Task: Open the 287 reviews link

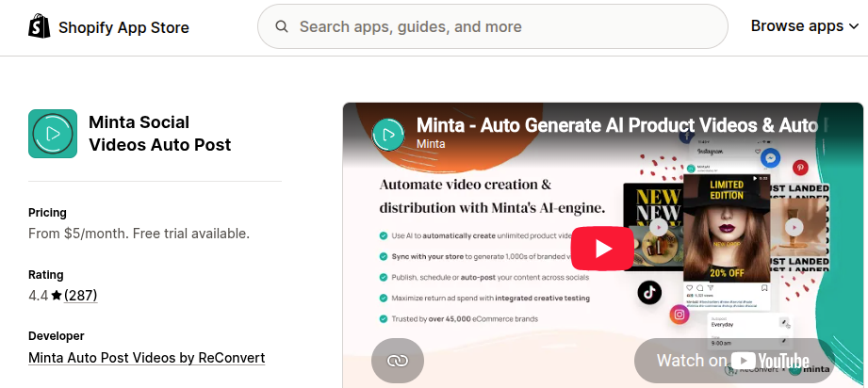Action: [81, 296]
